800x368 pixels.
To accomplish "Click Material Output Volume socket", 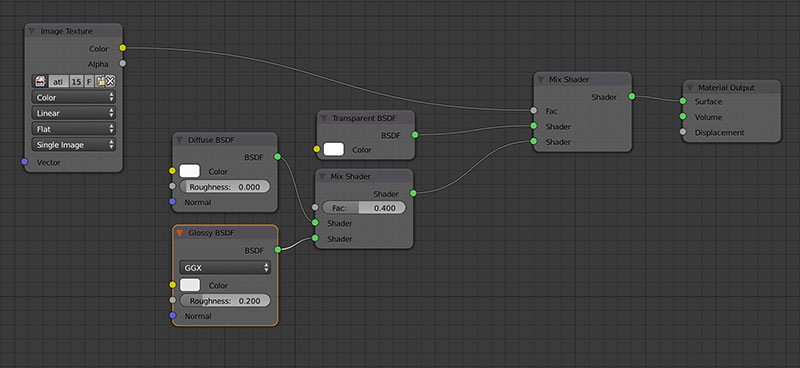I will (683, 116).
